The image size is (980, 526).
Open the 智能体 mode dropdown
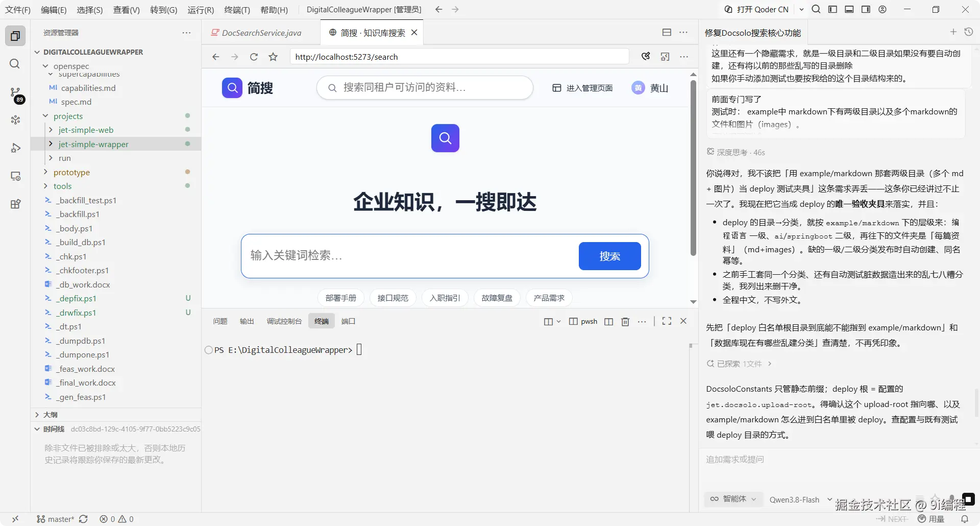pos(734,499)
